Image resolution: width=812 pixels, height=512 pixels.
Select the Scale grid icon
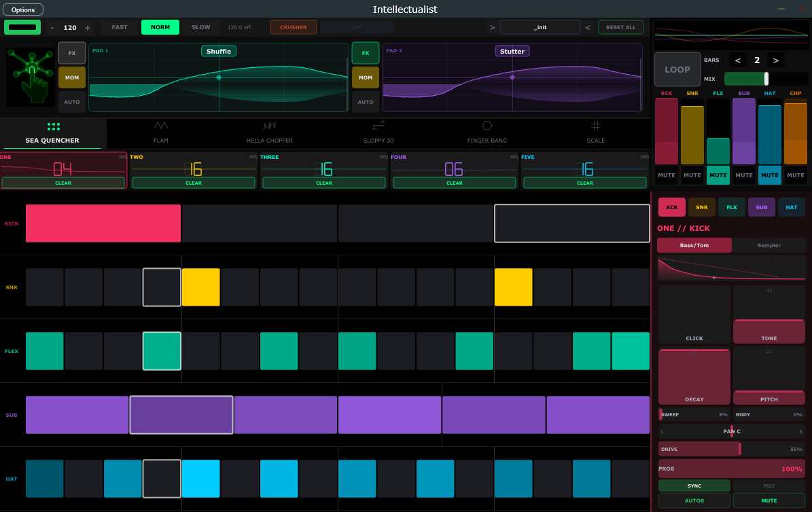coord(596,125)
